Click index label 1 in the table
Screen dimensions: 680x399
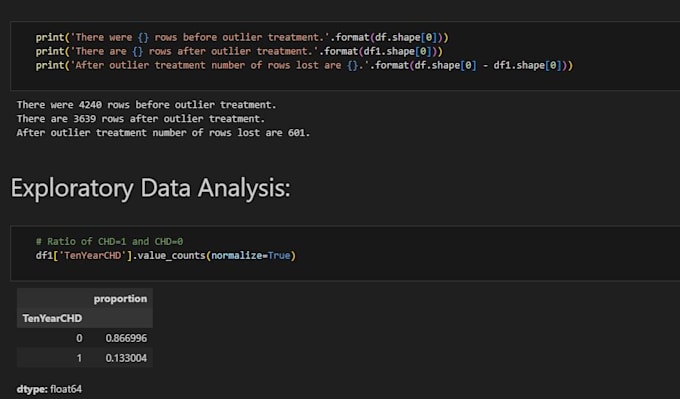(x=79, y=358)
